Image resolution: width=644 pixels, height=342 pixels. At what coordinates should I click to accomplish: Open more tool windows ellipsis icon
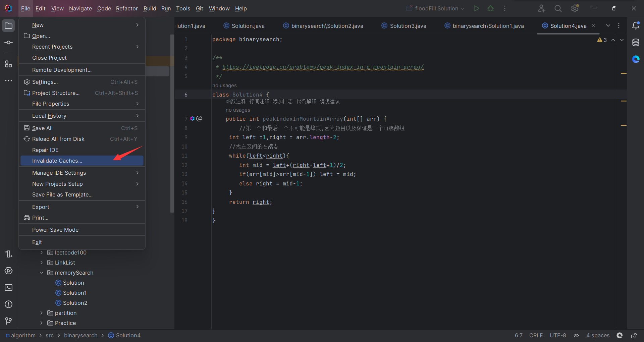coord(8,81)
